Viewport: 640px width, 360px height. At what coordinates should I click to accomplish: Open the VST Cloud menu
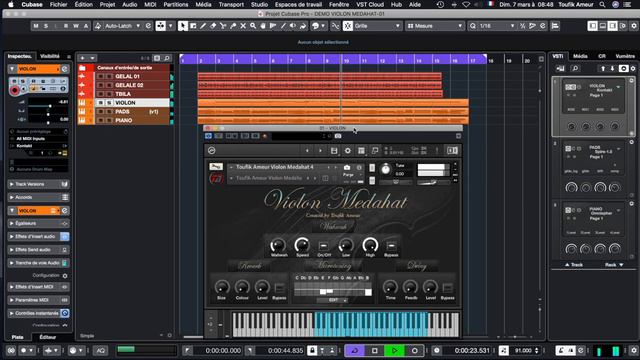pyautogui.click(x=370, y=4)
